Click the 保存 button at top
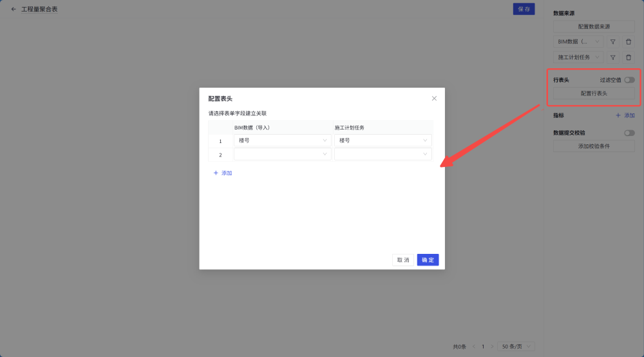644x357 pixels. pos(524,9)
